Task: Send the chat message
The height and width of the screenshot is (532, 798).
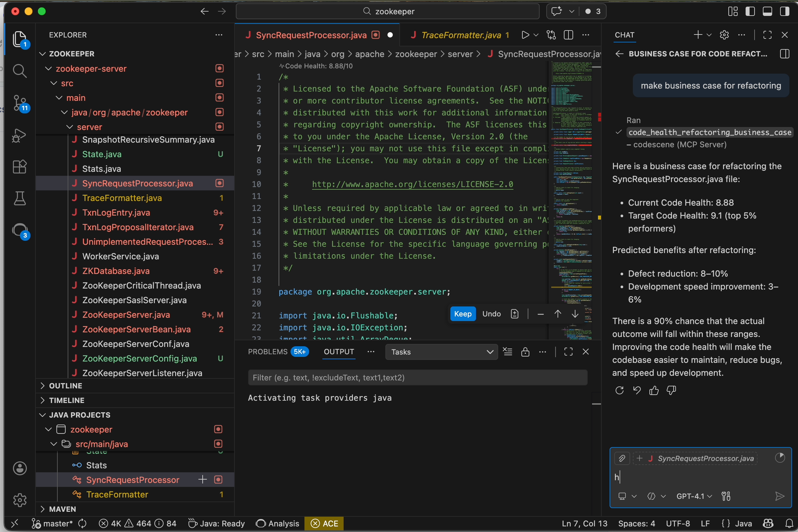Action: tap(780, 496)
